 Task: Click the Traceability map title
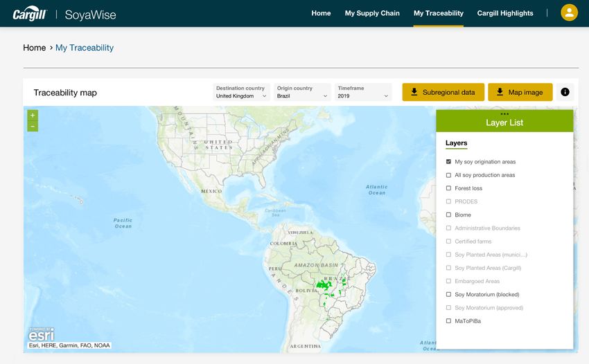click(65, 93)
